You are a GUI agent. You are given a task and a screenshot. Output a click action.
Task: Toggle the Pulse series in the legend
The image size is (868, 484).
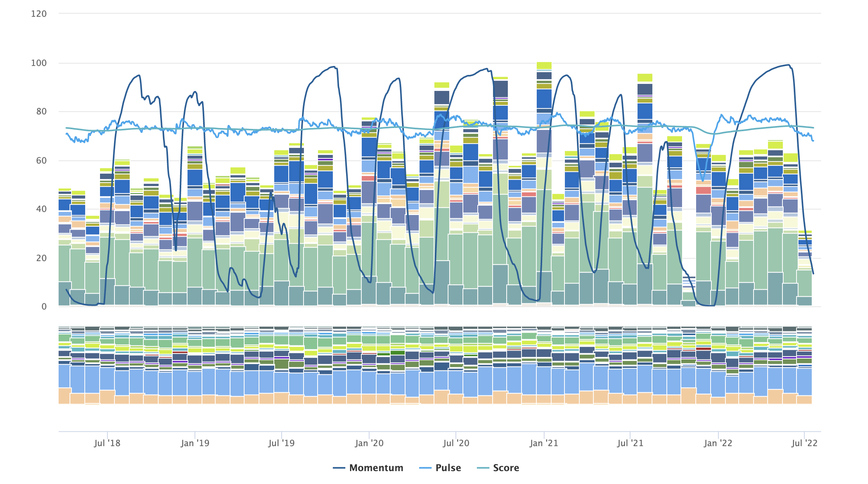click(x=448, y=468)
